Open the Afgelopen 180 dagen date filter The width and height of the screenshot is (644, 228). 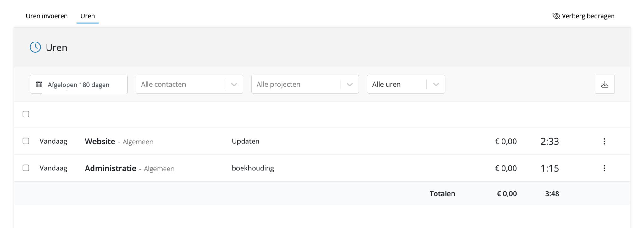[79, 85]
